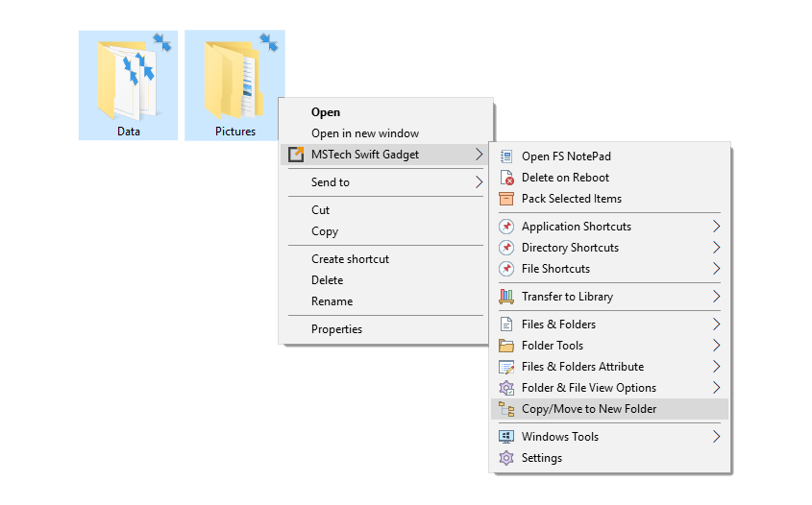This screenshot has width=812, height=505.
Task: Click the Pack Selected Items box icon
Action: (x=506, y=199)
